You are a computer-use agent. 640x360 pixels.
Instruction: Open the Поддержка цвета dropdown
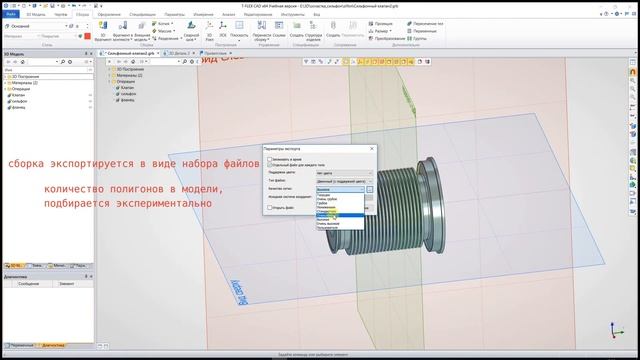(344, 173)
